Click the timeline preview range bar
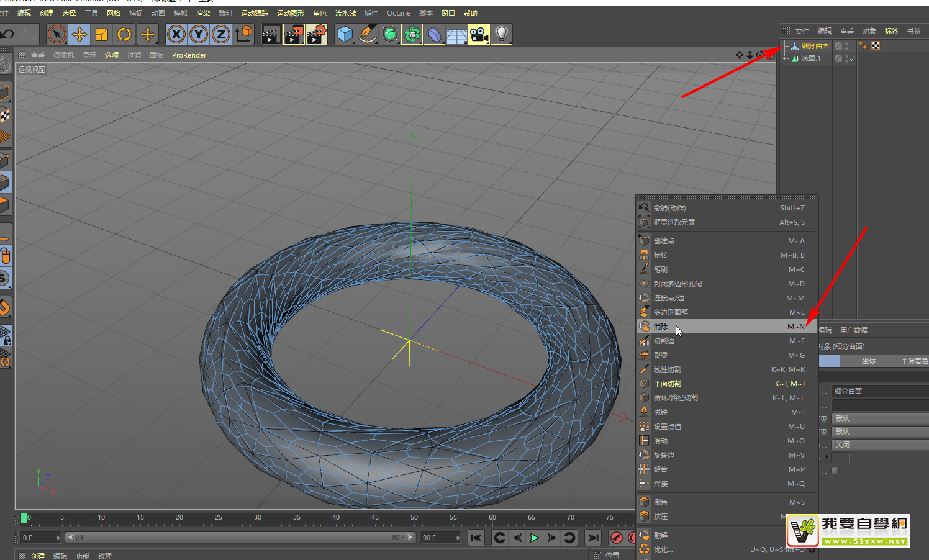Screen dimensions: 929x560 point(240,537)
